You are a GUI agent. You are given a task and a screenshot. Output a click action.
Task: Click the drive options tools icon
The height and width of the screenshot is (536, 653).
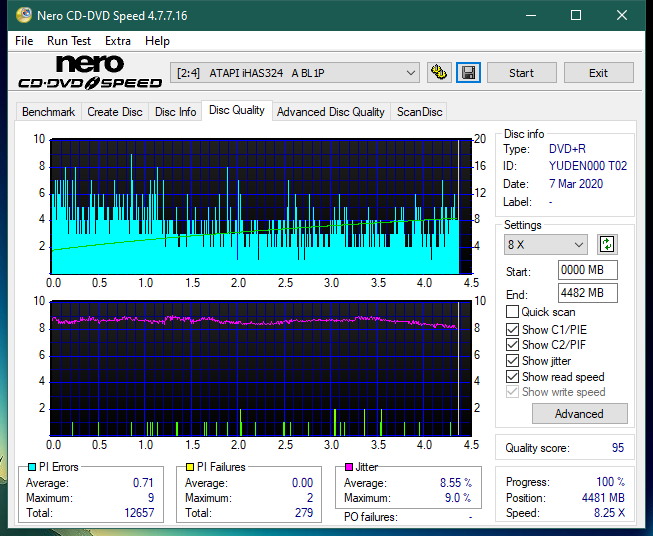439,73
